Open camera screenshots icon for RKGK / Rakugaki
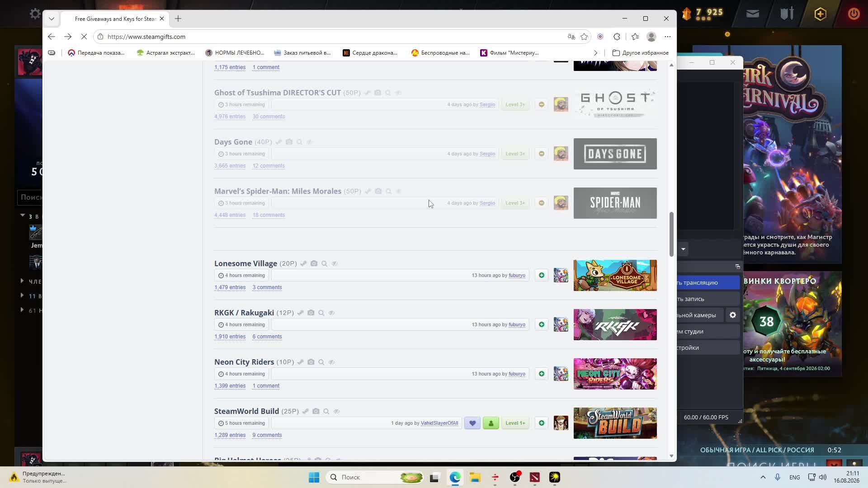This screenshot has height=488, width=868. coord(311,313)
